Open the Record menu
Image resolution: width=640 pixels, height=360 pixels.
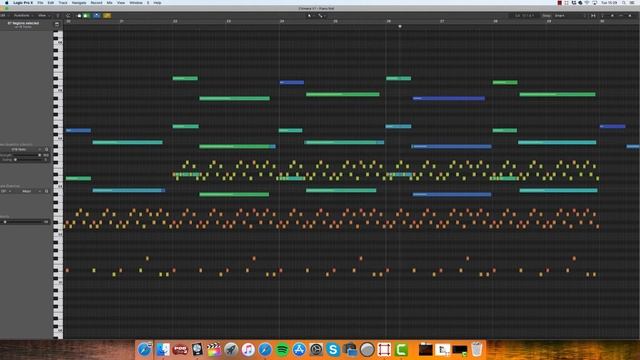[x=96, y=3]
